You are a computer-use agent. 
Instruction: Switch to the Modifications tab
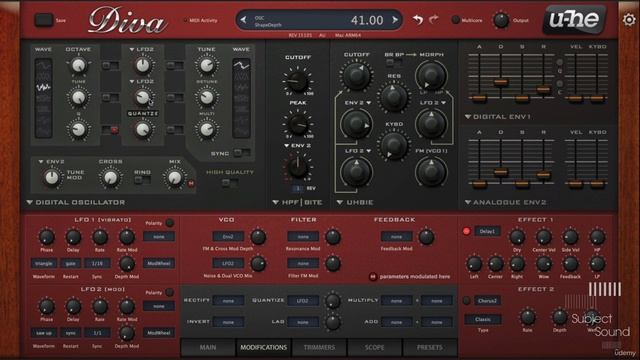(x=264, y=347)
